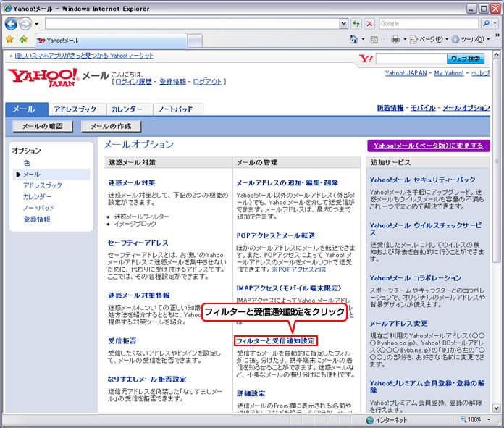
Task: Click the Yahoo!メール(ベータ版)に変更する button
Action: click(429, 146)
